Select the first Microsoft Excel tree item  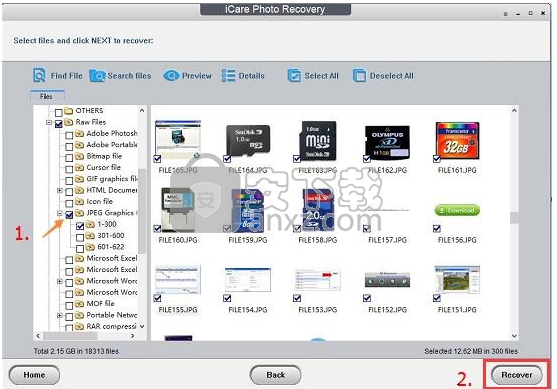pyautogui.click(x=112, y=258)
